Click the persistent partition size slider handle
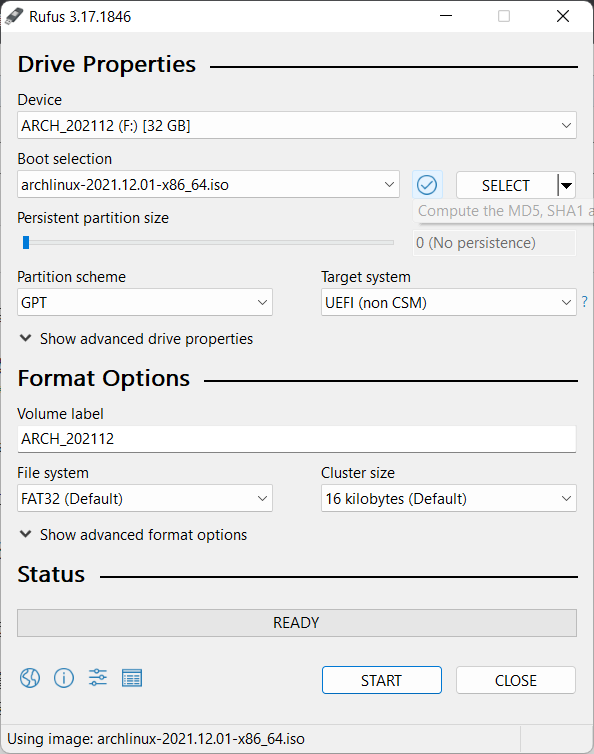This screenshot has width=594, height=754. (26, 242)
